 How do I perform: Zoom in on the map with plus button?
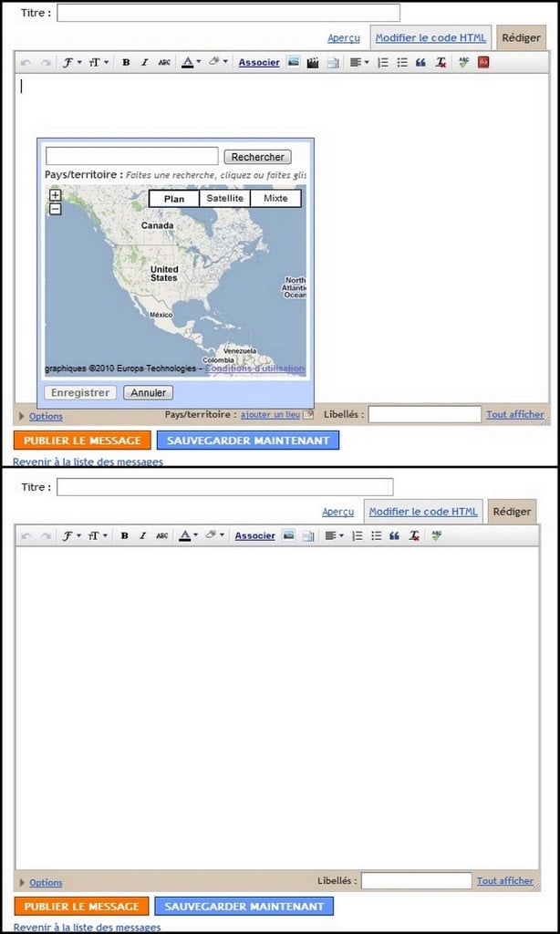[55, 195]
